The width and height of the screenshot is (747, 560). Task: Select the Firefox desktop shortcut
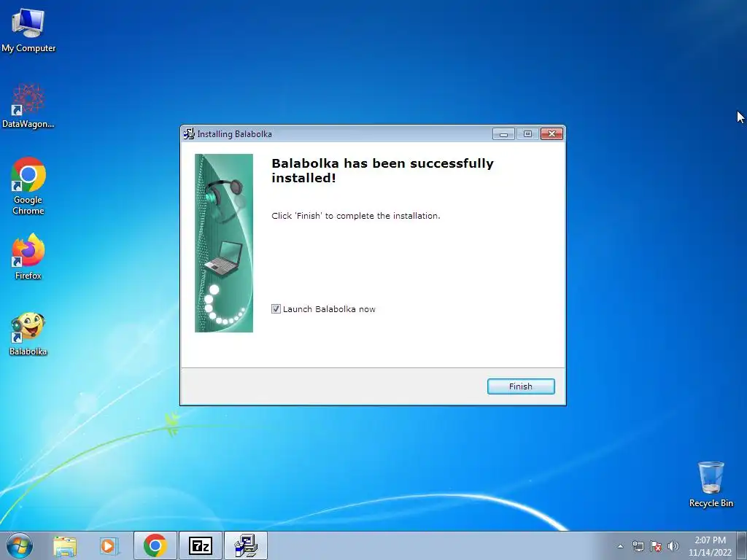pyautogui.click(x=28, y=257)
